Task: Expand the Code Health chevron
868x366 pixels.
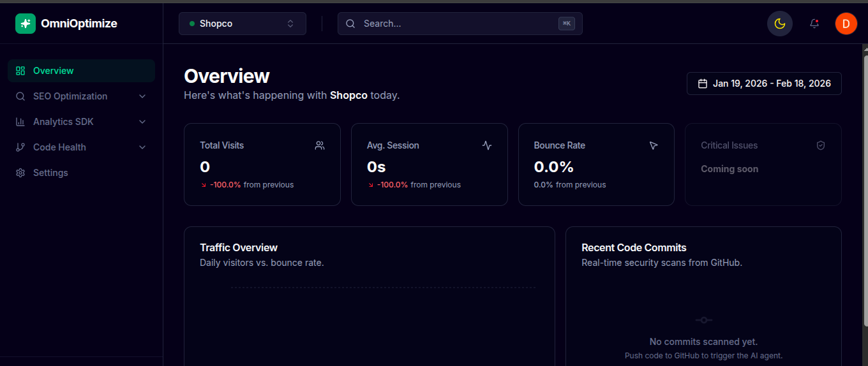Action: pyautogui.click(x=142, y=147)
